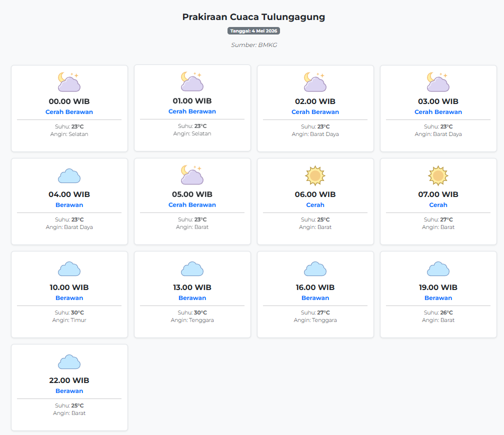The height and width of the screenshot is (435, 504).
Task: Click the sun icon on 07.00 WIB card
Action: pos(438,175)
